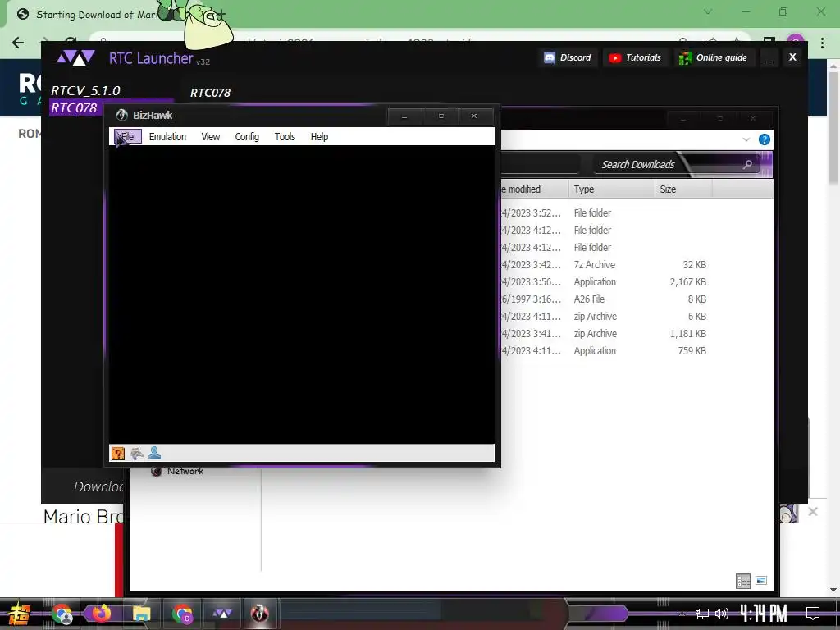This screenshot has height=630, width=840.
Task: Select the zip Archive row of 6 KB
Action: click(x=604, y=316)
